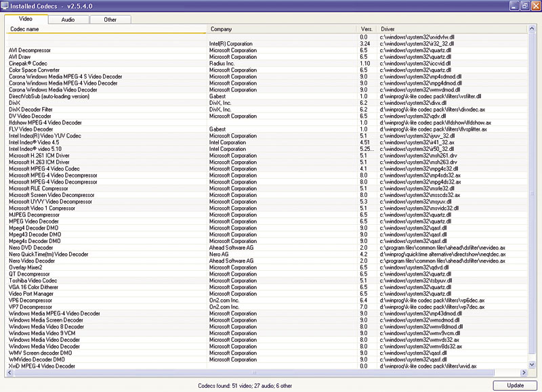Viewport: 542px width, 392px height.
Task: Select the Windows Media Screen Decoder row
Action: point(267,320)
